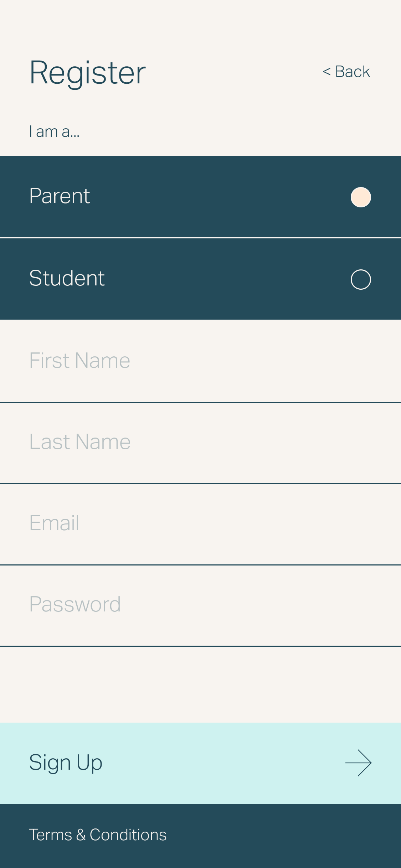
Task: Open the Terms & Conditions link
Action: (x=98, y=835)
